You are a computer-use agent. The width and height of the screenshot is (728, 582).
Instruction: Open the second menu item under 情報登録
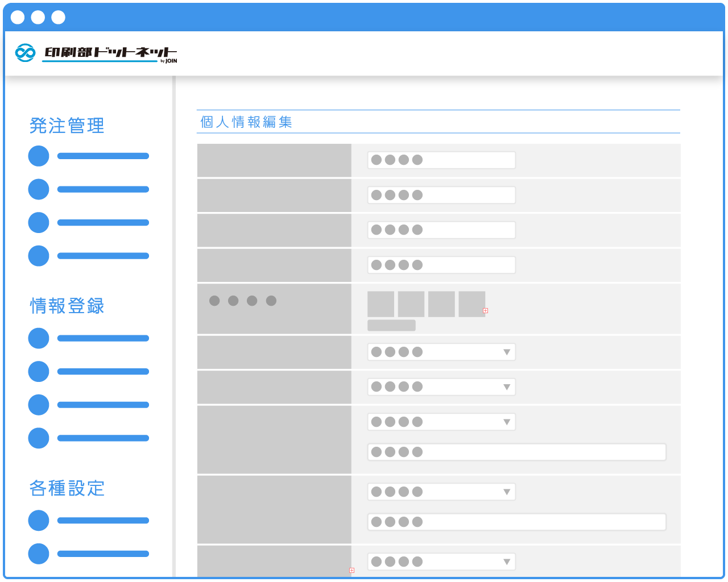[89, 372]
